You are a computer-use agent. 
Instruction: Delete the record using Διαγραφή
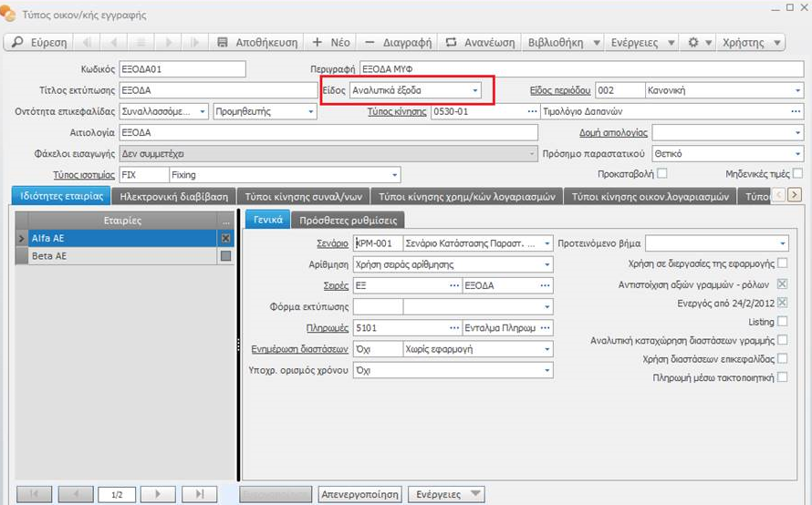(x=398, y=43)
